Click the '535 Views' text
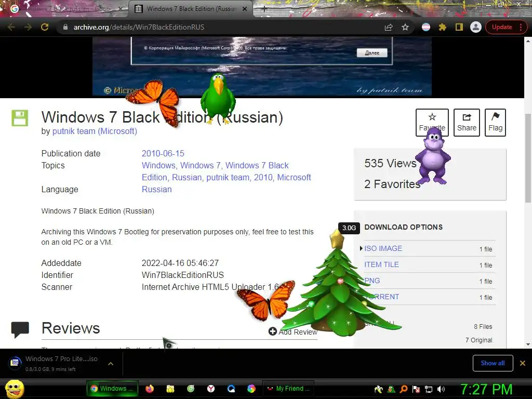The image size is (532, 399). [390, 163]
